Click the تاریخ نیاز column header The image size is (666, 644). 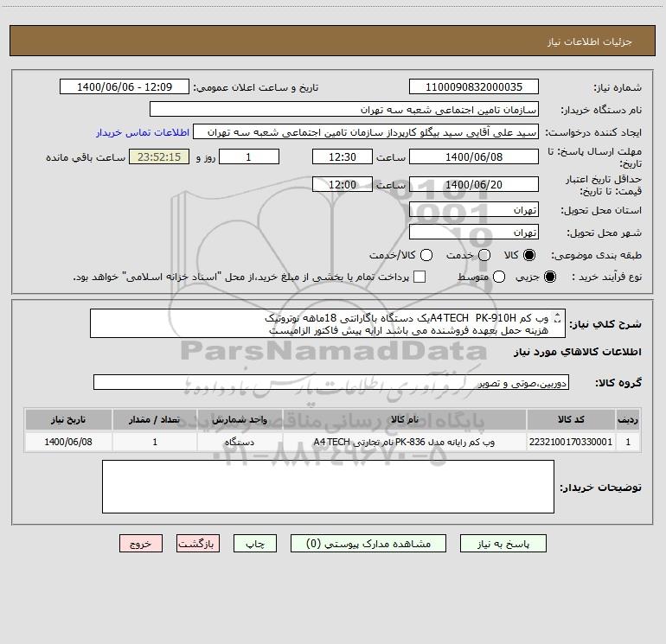click(x=68, y=419)
